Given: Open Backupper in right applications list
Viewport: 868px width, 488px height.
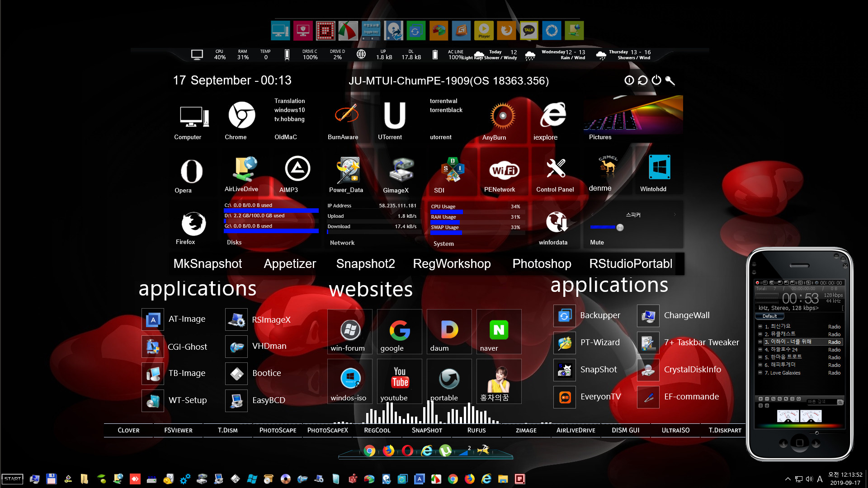Looking at the screenshot, I should click(x=588, y=315).
